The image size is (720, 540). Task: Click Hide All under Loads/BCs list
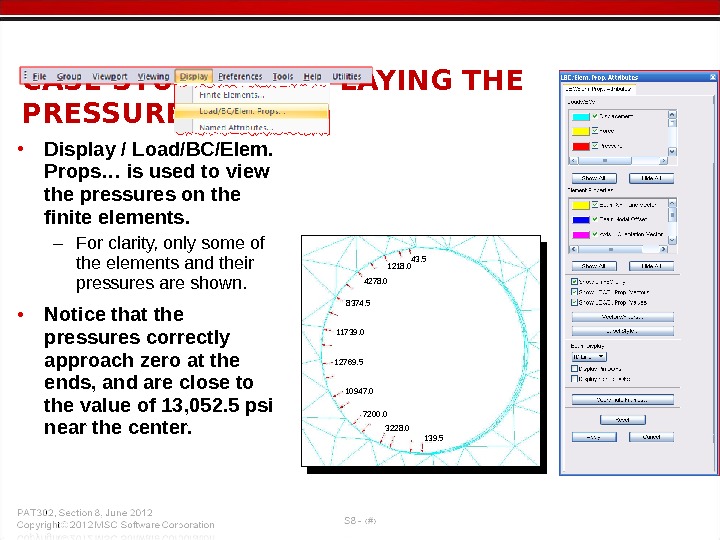click(x=651, y=178)
